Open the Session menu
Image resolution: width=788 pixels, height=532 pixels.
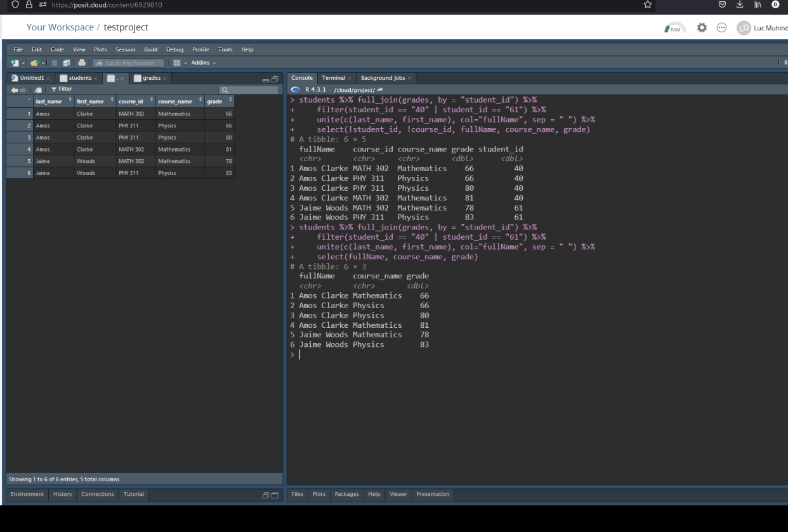tap(125, 49)
